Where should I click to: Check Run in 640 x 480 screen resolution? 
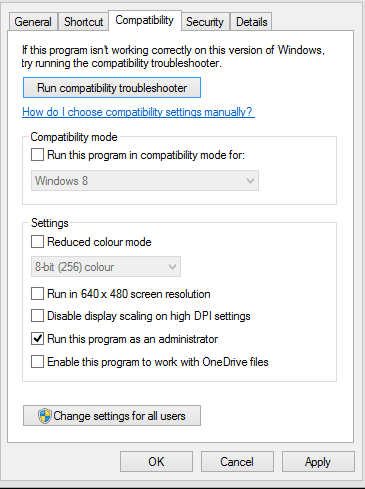coord(37,294)
